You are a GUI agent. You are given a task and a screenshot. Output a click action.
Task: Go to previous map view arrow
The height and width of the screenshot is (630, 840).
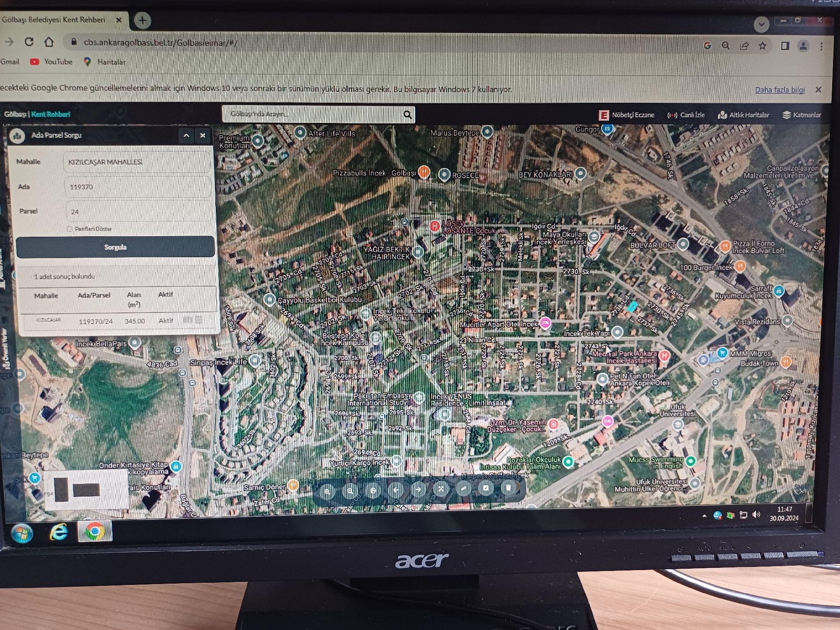pos(395,490)
